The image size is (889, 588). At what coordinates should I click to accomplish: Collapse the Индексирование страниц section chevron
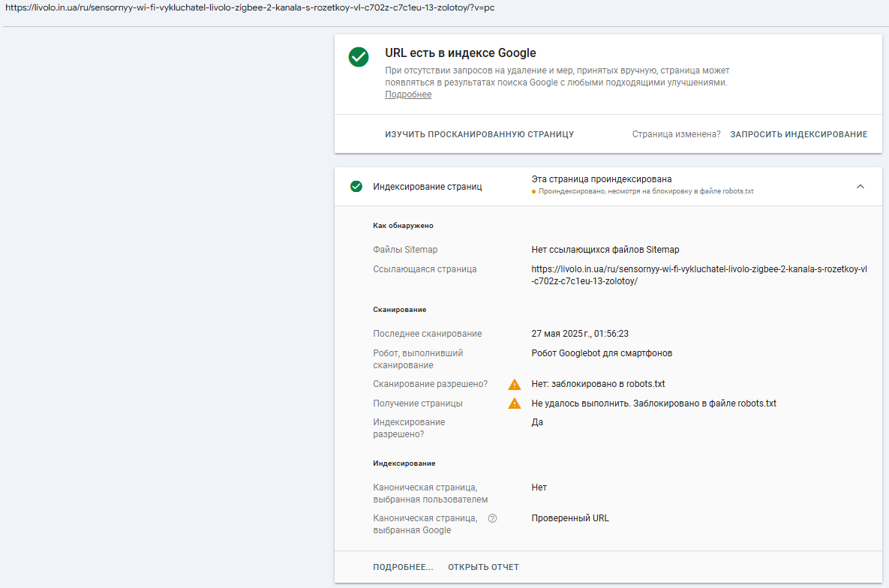pos(860,187)
